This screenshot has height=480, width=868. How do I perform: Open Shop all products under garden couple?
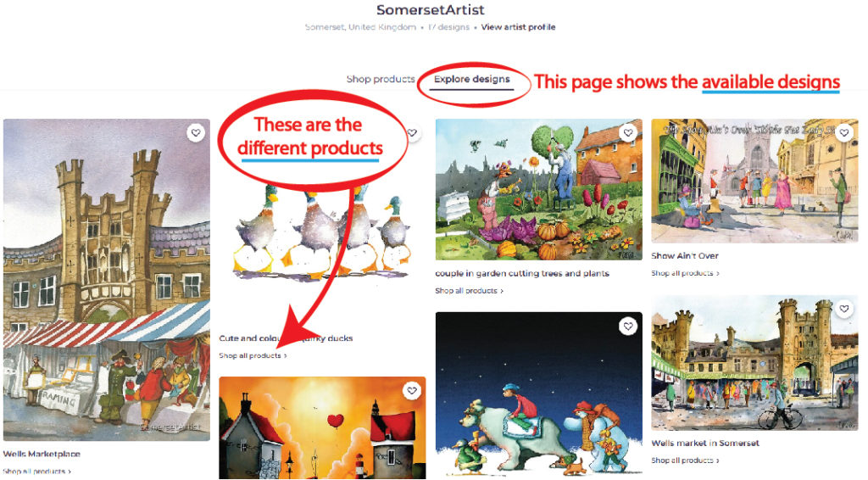469,291
